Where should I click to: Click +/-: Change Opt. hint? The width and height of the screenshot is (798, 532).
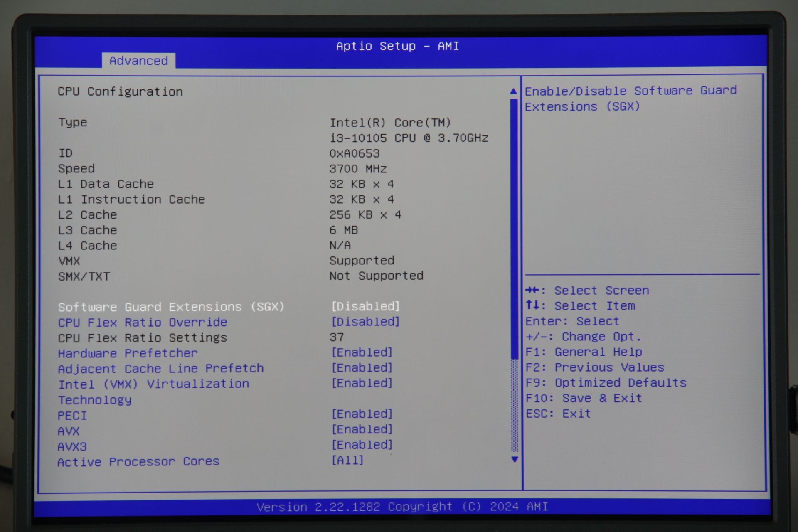[x=584, y=337]
